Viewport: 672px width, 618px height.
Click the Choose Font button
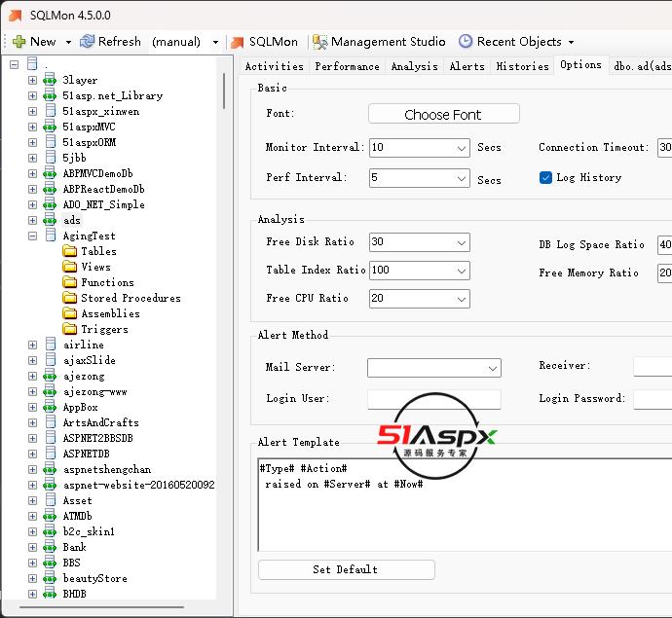click(443, 114)
